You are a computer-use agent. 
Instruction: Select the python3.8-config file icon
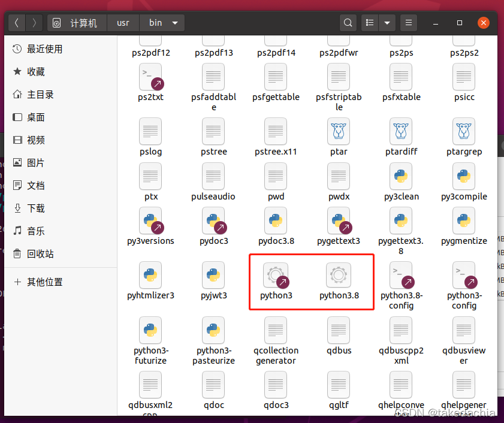401,275
